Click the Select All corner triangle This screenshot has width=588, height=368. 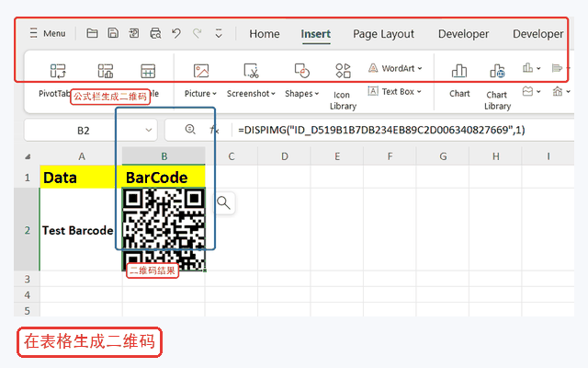28,156
